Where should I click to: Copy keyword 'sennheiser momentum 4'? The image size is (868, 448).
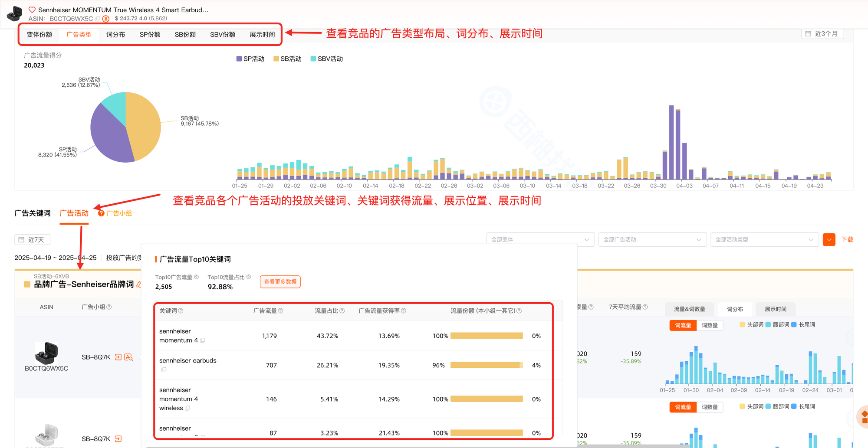(x=203, y=340)
